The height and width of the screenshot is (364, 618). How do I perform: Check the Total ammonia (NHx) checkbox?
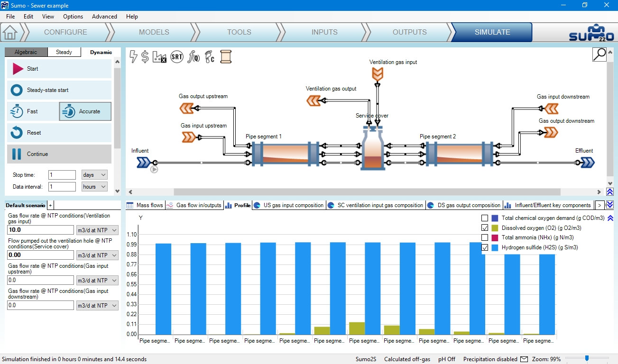point(485,237)
